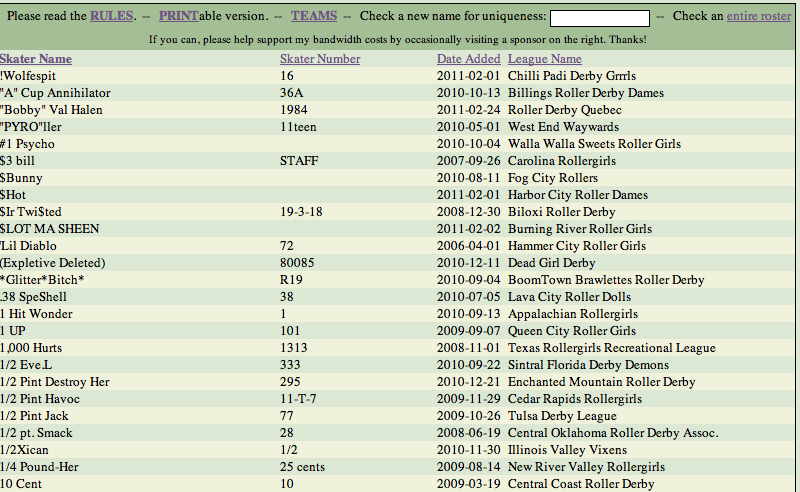Sort by Date Added column header
This screenshot has height=492, width=800.
pyautogui.click(x=468, y=59)
